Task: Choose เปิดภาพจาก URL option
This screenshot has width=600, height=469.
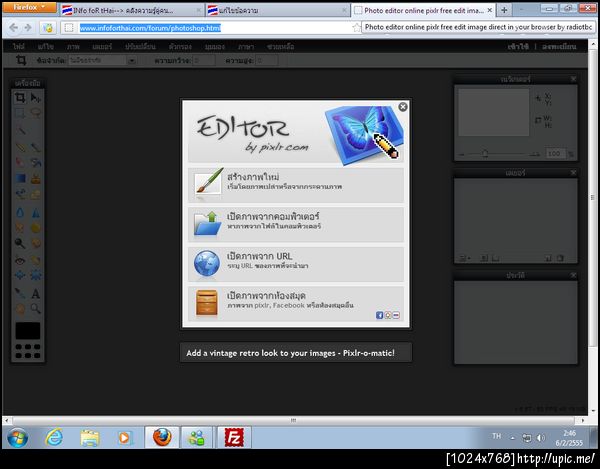Action: coord(295,264)
